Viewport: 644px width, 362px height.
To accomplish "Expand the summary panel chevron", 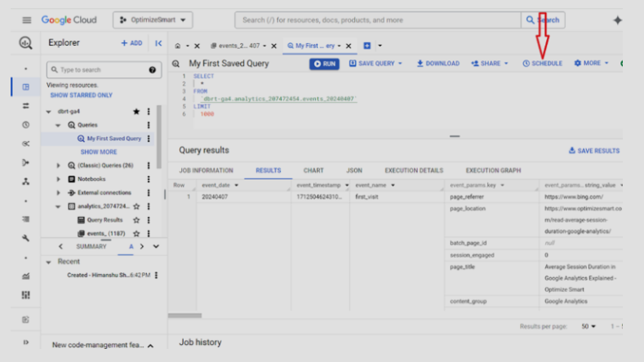I will [x=156, y=247].
